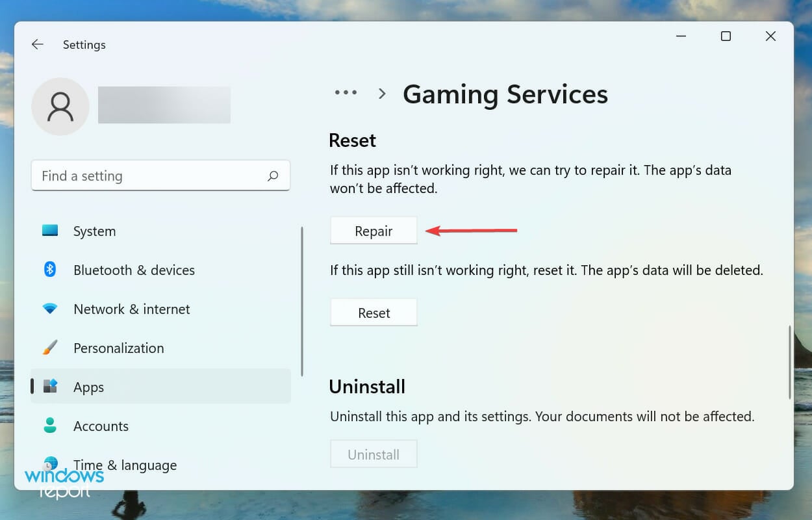Click the breadcrumb chevron arrow
Viewport: 812px width, 520px height.
click(382, 94)
